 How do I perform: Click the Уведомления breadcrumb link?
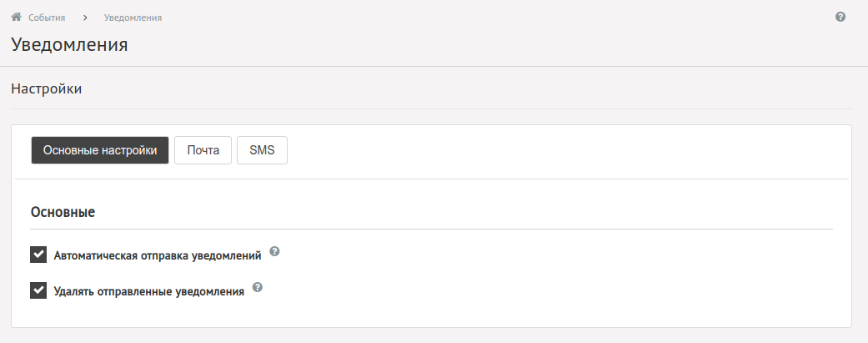coord(133,18)
